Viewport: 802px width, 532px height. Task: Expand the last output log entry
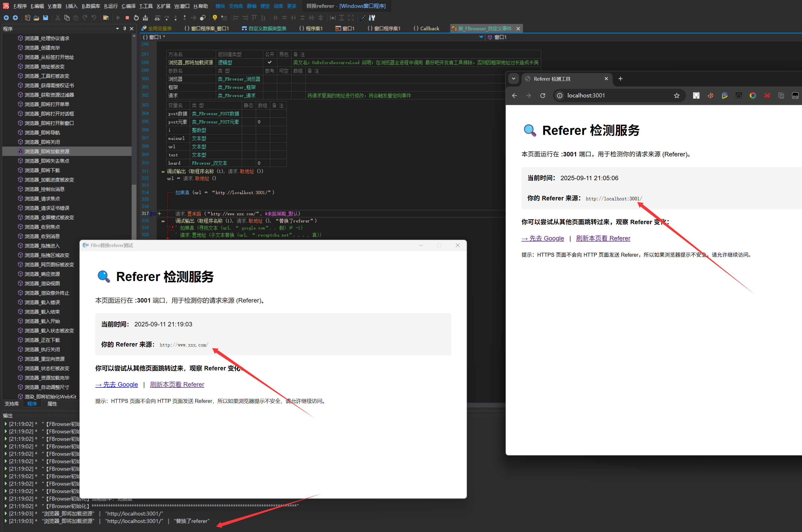pyautogui.click(x=6, y=521)
